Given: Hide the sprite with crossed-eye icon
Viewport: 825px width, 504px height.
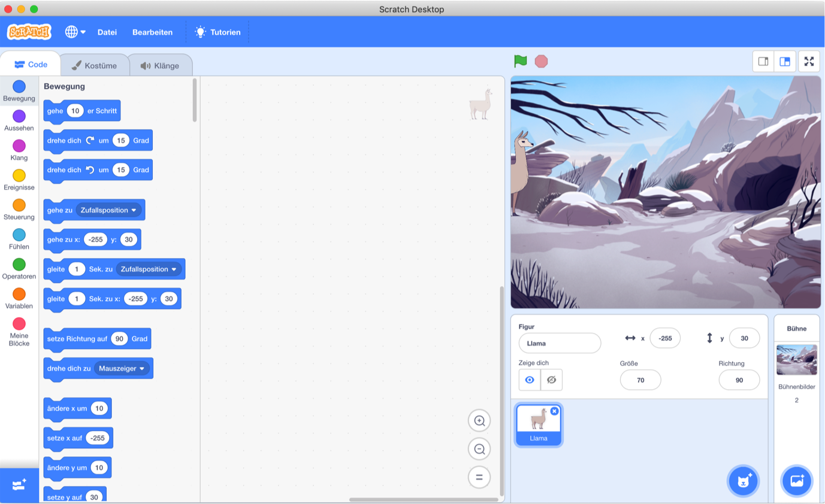Looking at the screenshot, I should (551, 380).
